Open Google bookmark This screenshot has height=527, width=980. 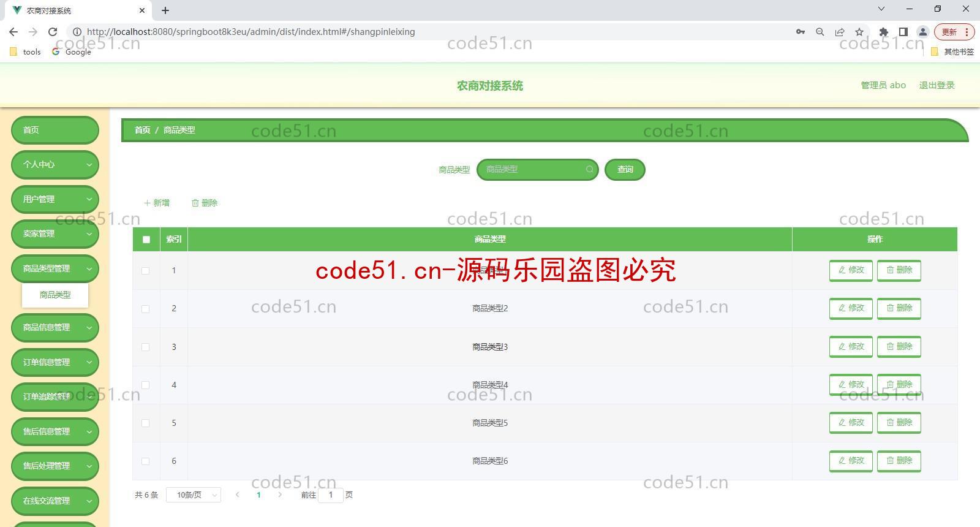(72, 52)
